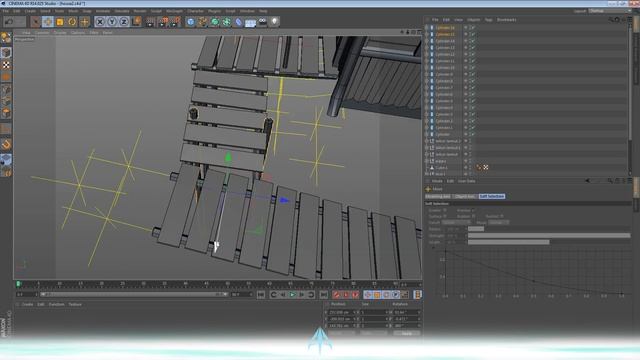Viewport: 640px width, 360px height.
Task: Open the Cameras menu of the viewport
Action: tap(42, 33)
